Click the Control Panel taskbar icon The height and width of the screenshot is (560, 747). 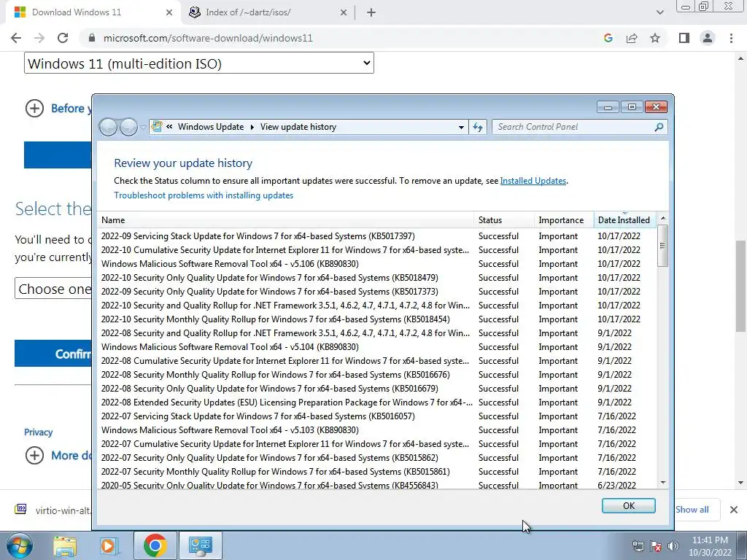click(x=200, y=545)
